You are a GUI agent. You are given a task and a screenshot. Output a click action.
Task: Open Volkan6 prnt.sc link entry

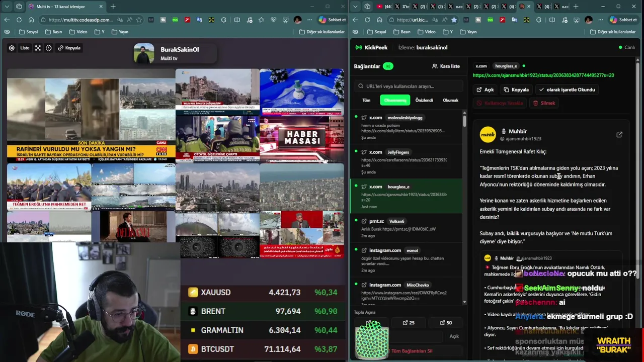coord(406,228)
